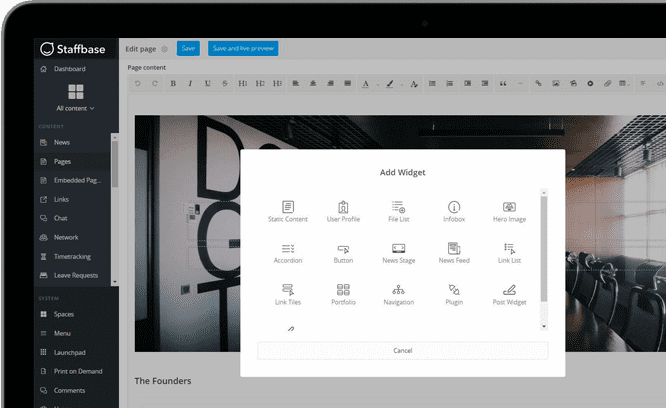Viewport: 666px width, 408px height.
Task: Toggle strikethrough formatting
Action: coord(225,84)
